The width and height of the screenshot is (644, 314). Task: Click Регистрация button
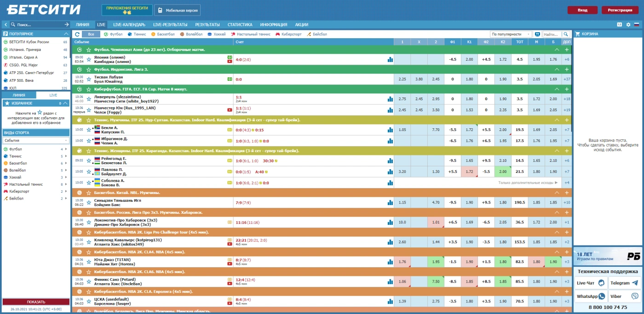(x=620, y=10)
